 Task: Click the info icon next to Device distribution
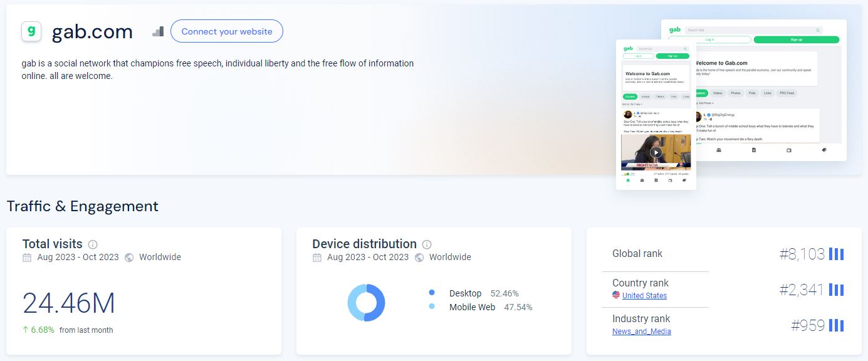point(427,244)
